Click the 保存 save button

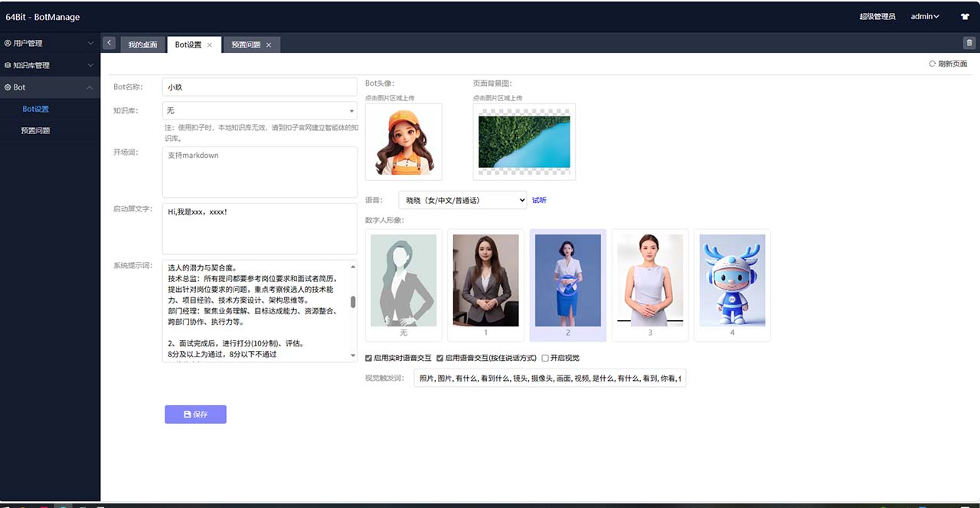tap(195, 415)
